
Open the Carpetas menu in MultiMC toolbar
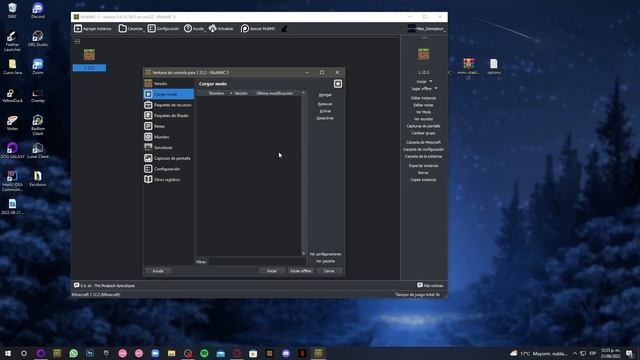pos(131,29)
